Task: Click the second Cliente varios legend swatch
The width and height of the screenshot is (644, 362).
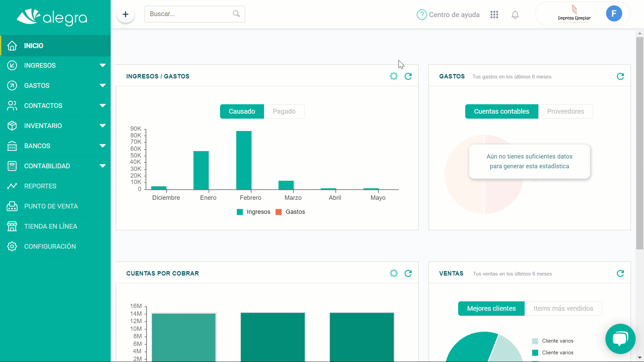Action: click(x=535, y=353)
